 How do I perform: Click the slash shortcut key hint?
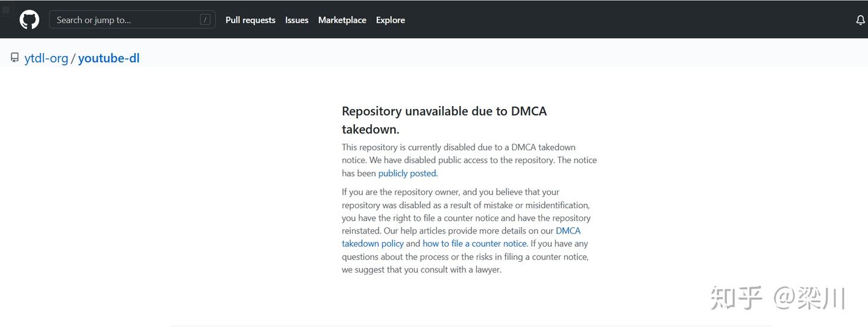click(x=206, y=20)
